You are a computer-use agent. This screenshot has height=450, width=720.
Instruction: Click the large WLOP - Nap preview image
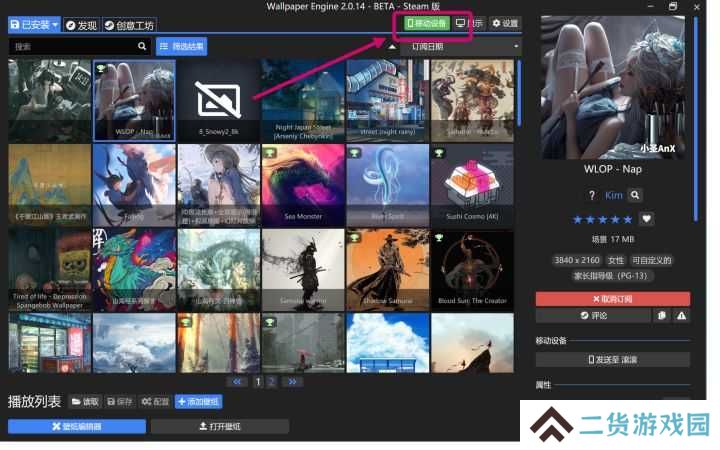click(x=613, y=87)
